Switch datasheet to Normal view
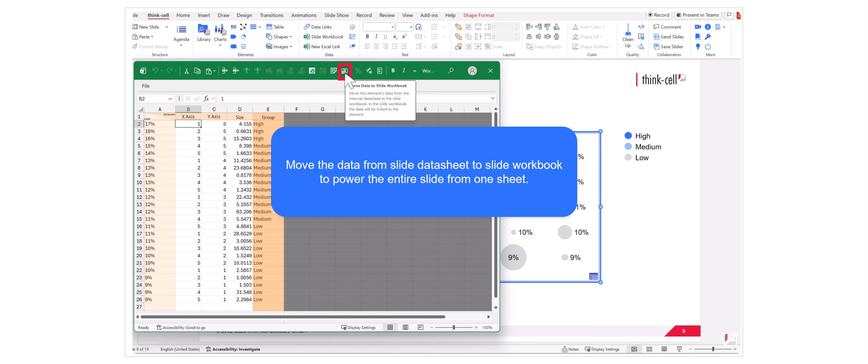The image size is (868, 364). click(x=390, y=327)
